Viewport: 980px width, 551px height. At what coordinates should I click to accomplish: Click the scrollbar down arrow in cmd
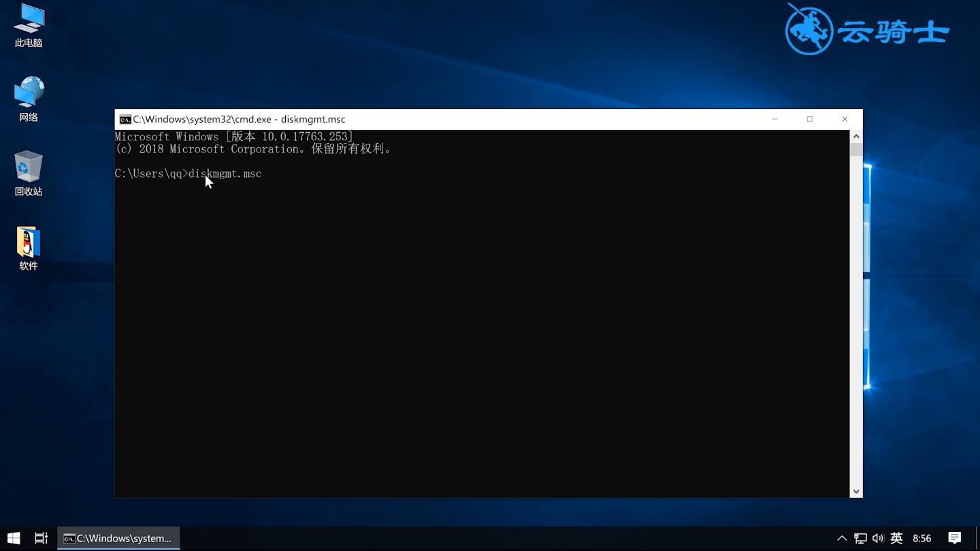(x=856, y=491)
